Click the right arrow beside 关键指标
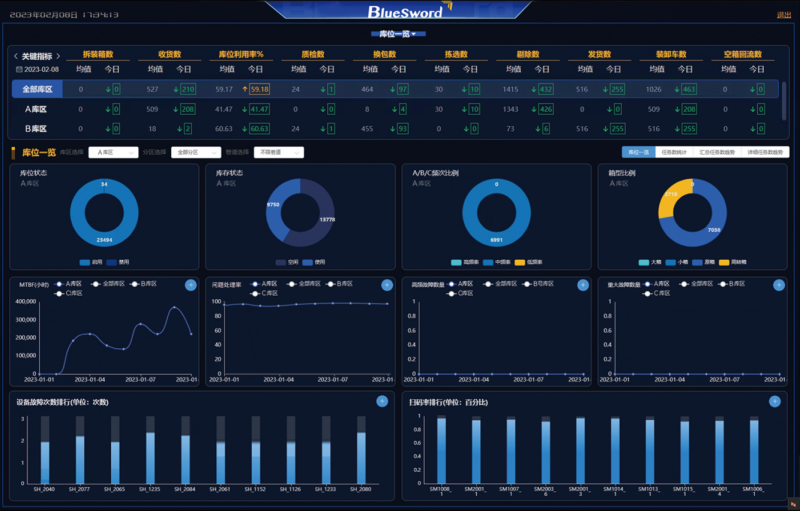800x511 pixels. point(59,56)
